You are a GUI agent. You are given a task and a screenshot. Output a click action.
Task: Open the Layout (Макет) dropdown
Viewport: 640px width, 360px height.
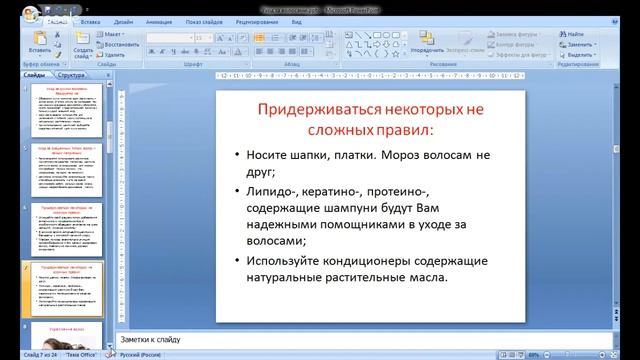[111, 34]
